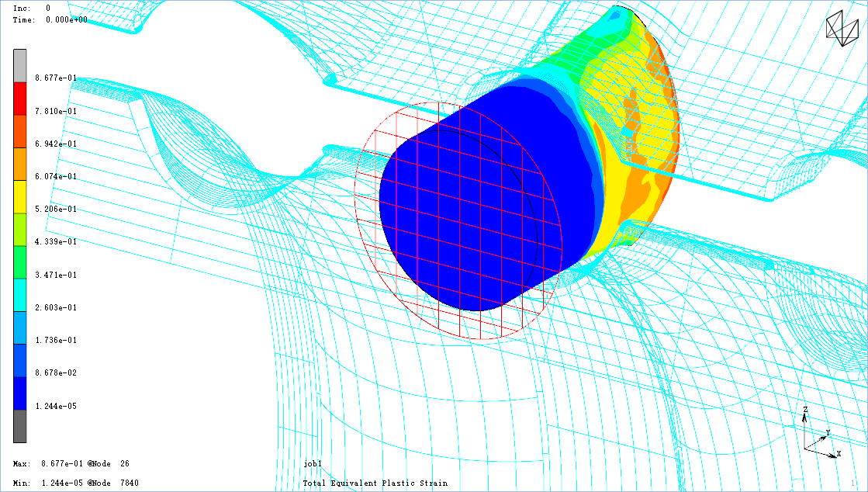Viewport: 868px width, 492px height.
Task: Select the legend value "2.603e-01"
Action: tap(56, 308)
